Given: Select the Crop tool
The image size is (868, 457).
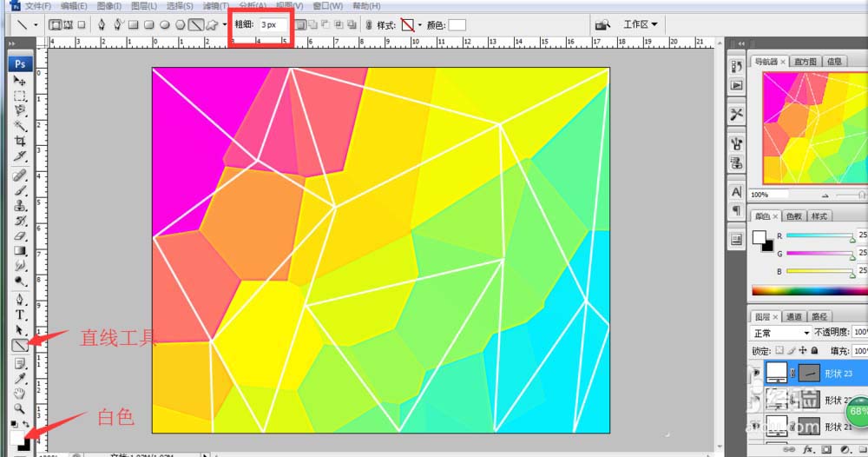Looking at the screenshot, I should coord(19,141).
